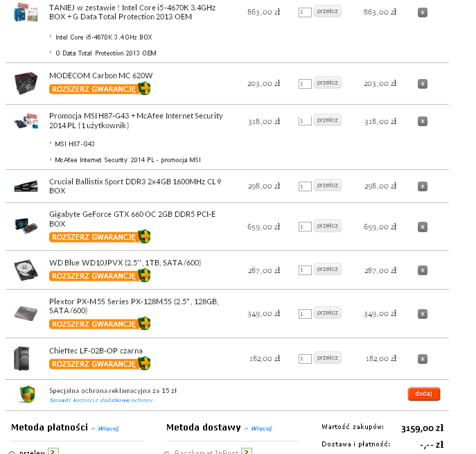Expand the MSI H87-G43 sub-item arrow
Image resolution: width=476 pixels, height=454 pixels.
[x=51, y=143]
